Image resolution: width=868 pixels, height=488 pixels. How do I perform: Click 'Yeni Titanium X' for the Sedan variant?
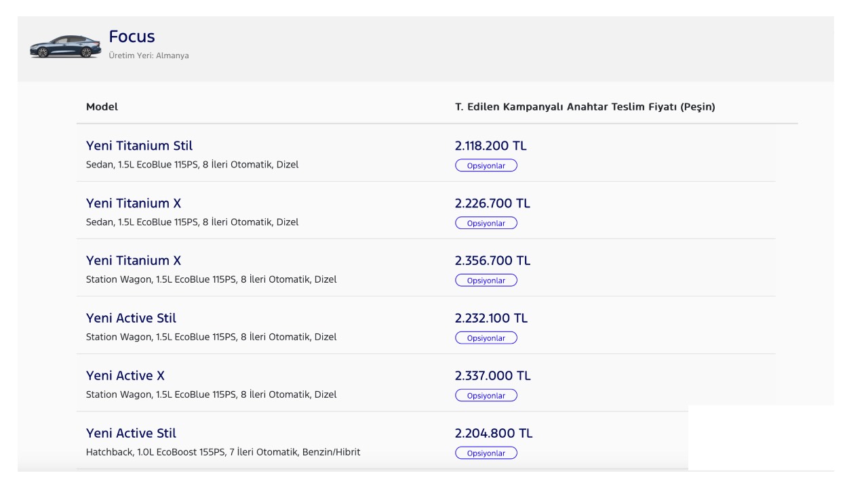coord(134,203)
